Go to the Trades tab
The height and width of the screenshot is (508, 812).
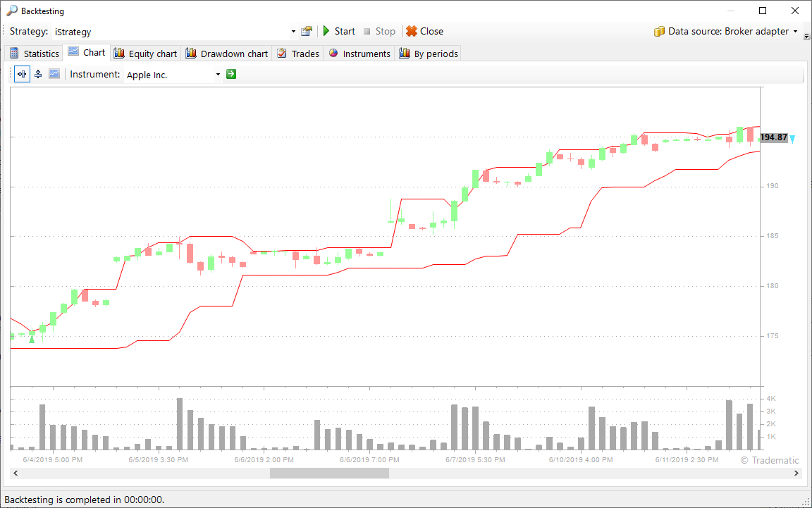click(297, 54)
